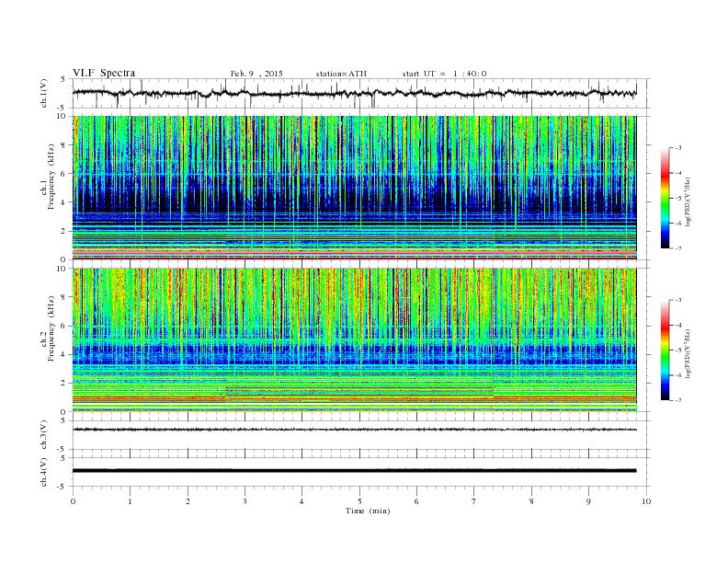Screen dimensions: 728x563
Task: Click the '10' tick label on the time axis
Action: coord(646,501)
